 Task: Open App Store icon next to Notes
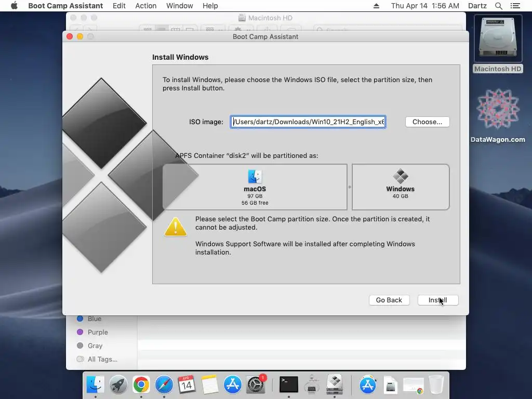232,384
